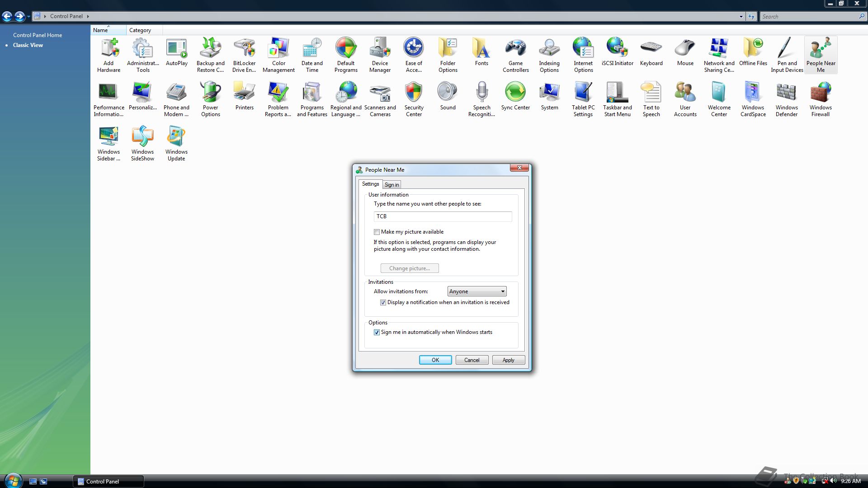Open Speech Recognition icon
Image resolution: width=868 pixels, height=488 pixels.
coord(481,99)
